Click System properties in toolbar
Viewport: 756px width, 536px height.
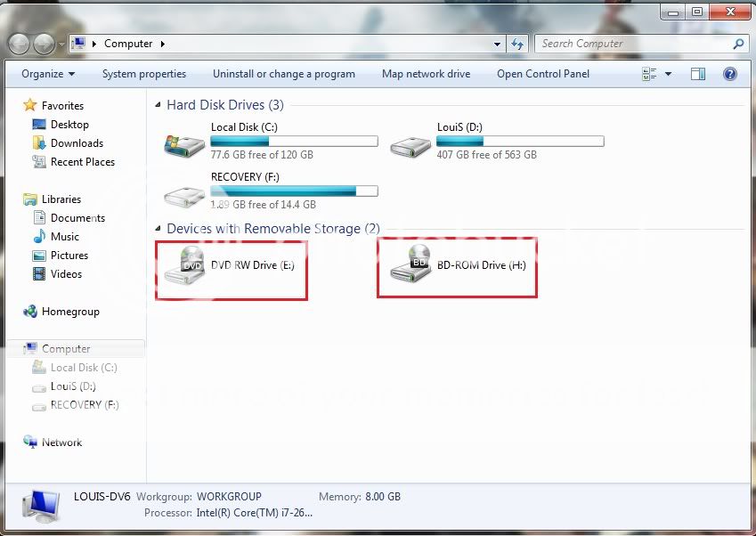point(144,74)
